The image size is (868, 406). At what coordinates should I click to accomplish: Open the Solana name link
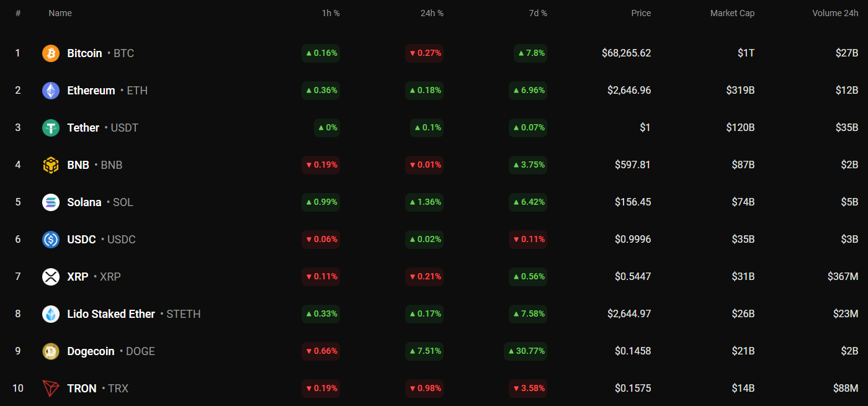[84, 202]
